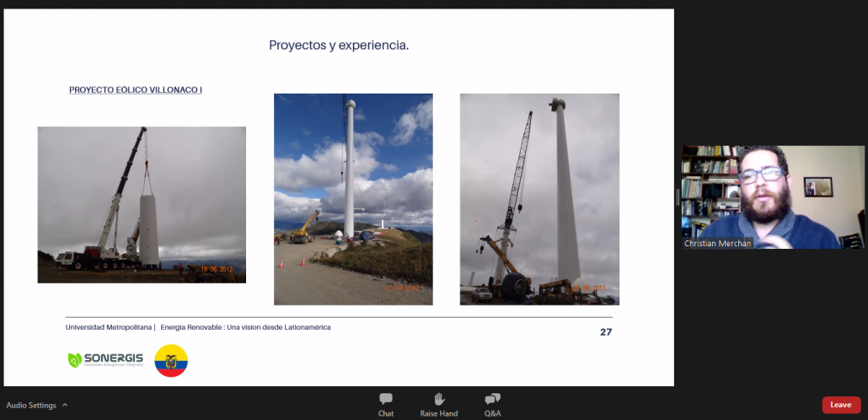
Task: Click the left photo of crane lifting tower section
Action: [142, 204]
